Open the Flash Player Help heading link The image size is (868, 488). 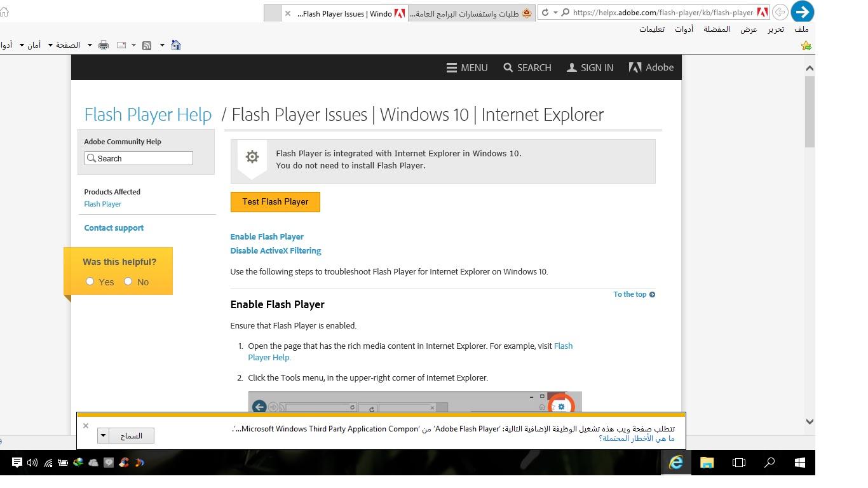(147, 114)
